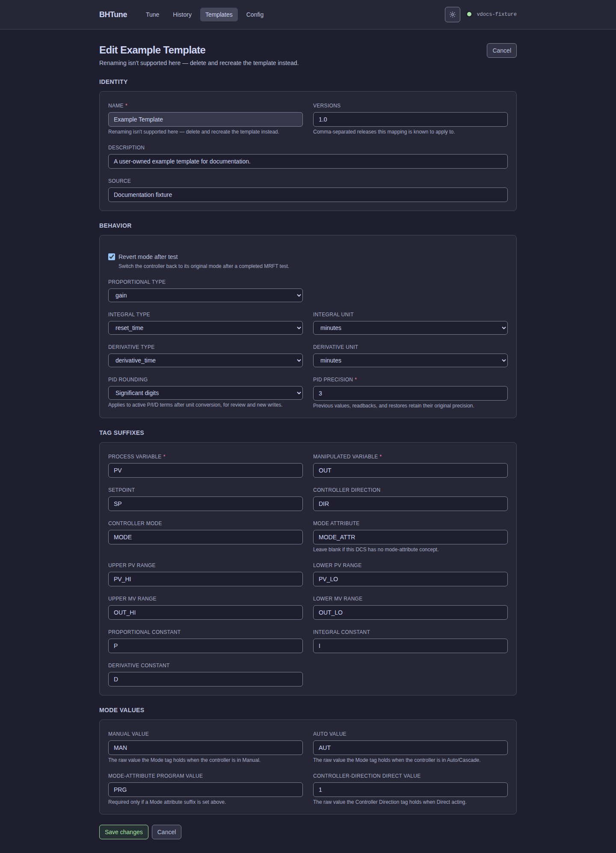Viewport: 616px width, 853px height.
Task: Click the Process Variable suffix field
Action: (x=205, y=470)
